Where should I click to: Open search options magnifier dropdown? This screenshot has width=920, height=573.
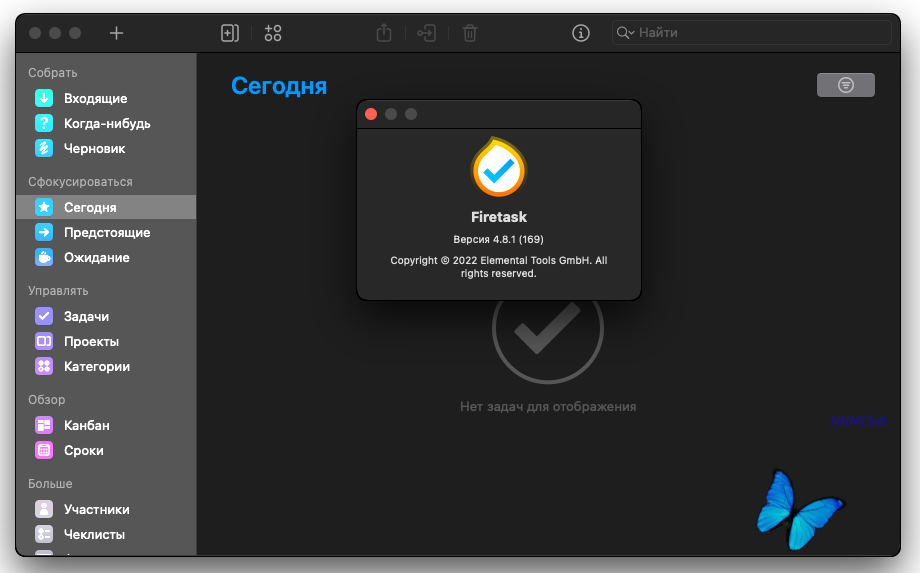(625, 33)
